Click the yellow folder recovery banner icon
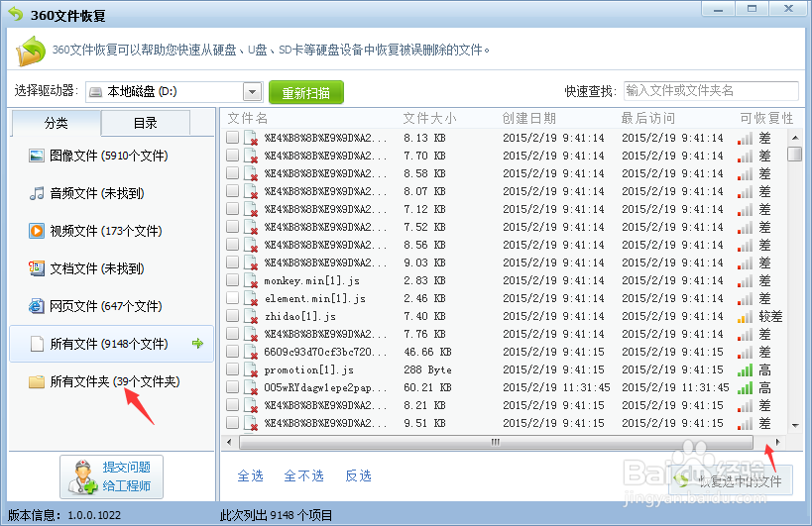The image size is (812, 526). pos(30,51)
